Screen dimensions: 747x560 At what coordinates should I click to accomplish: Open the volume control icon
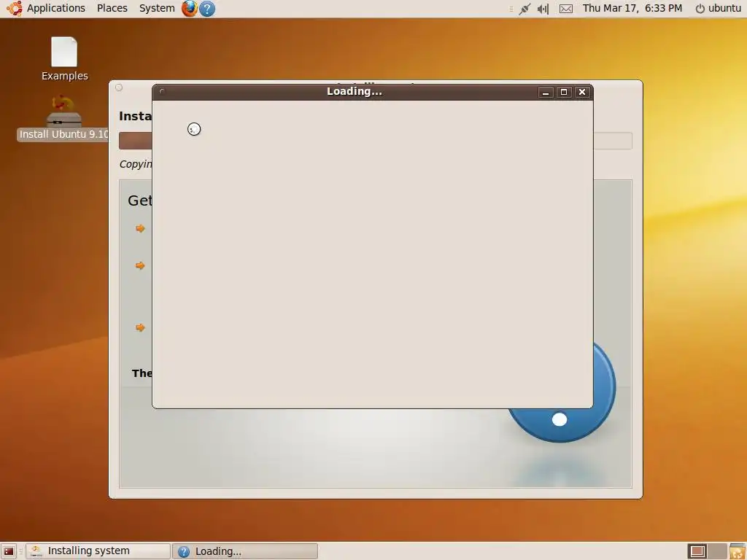[x=543, y=9]
